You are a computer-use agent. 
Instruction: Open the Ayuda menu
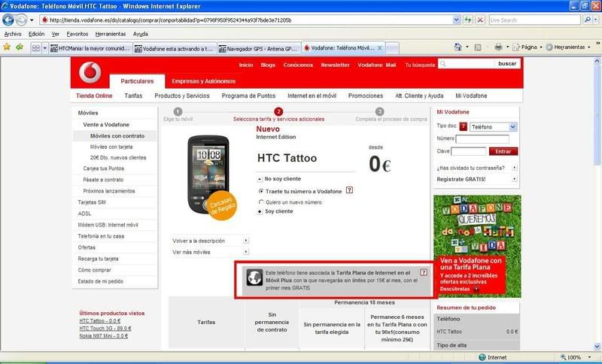[x=141, y=34]
